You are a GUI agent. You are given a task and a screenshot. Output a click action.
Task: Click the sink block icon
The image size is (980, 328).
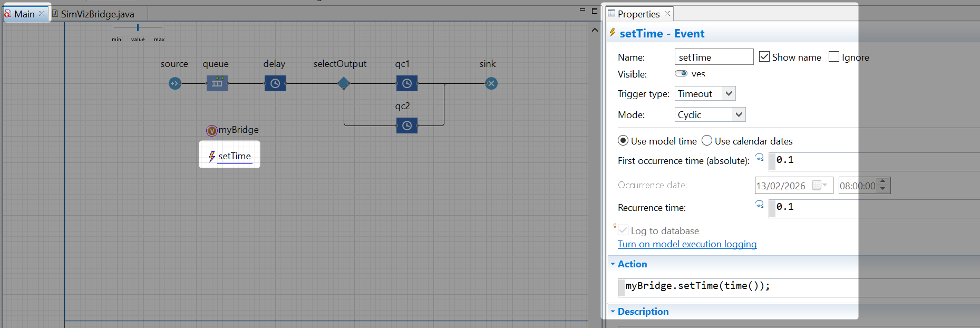(x=491, y=83)
